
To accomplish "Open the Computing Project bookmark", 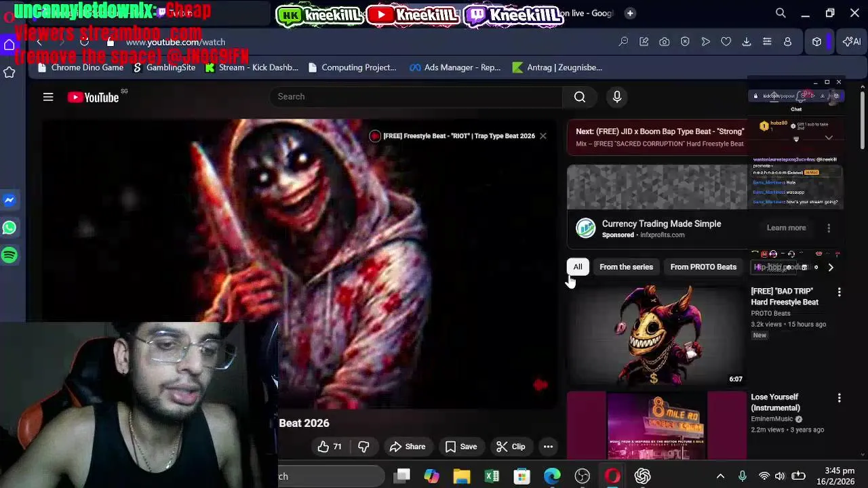I will (352, 67).
